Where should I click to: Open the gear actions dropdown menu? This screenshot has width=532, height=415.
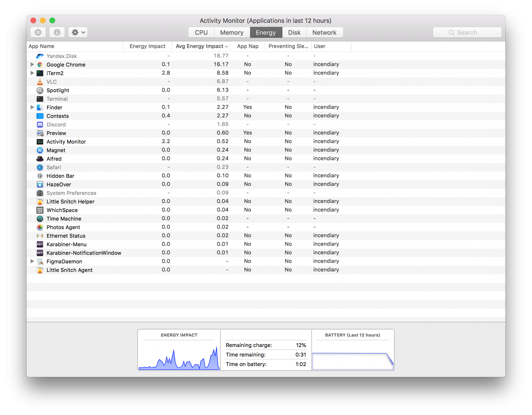(78, 32)
